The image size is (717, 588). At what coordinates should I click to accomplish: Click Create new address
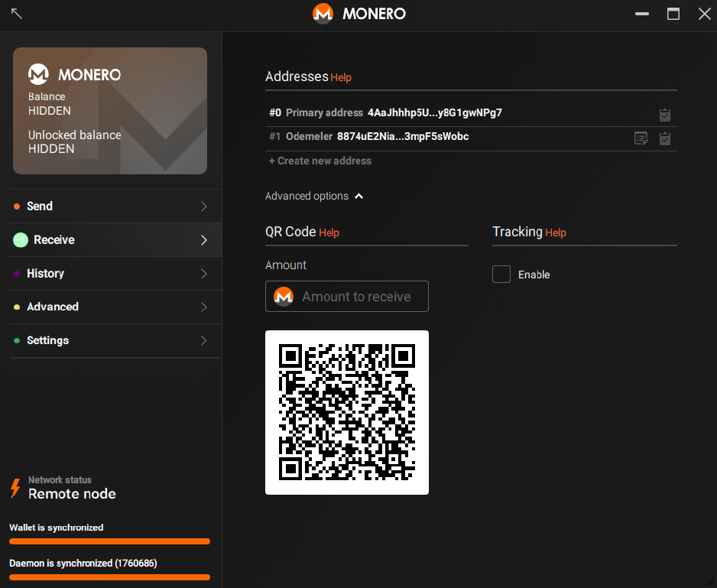[320, 161]
